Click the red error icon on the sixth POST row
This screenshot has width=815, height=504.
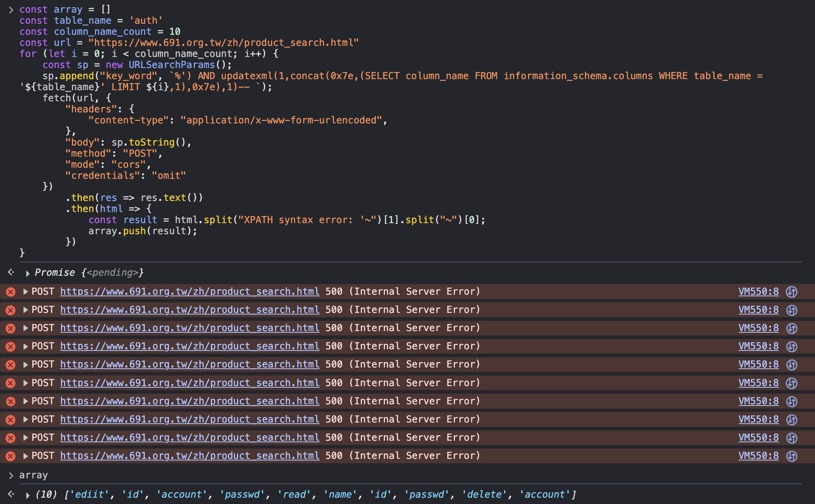(x=11, y=383)
